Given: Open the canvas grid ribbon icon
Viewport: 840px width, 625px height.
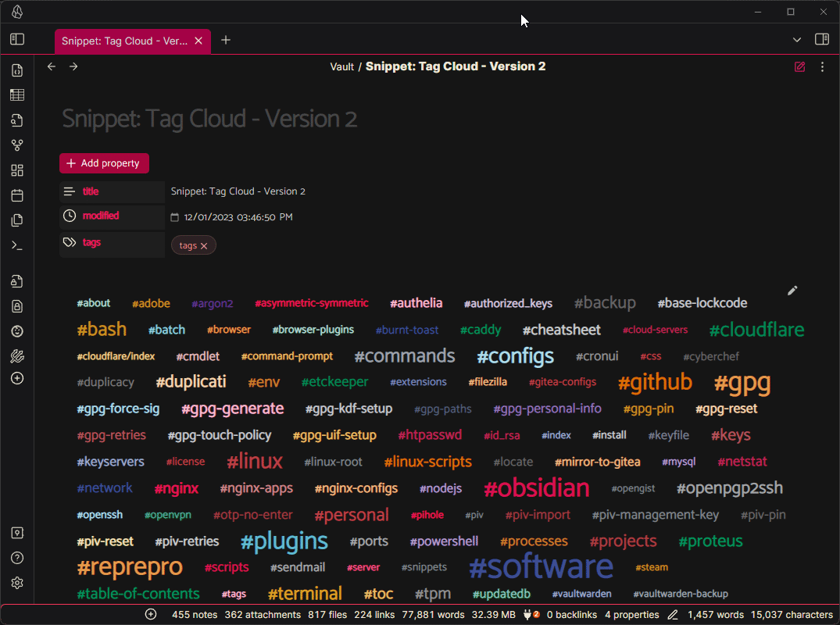Looking at the screenshot, I should pyautogui.click(x=17, y=170).
